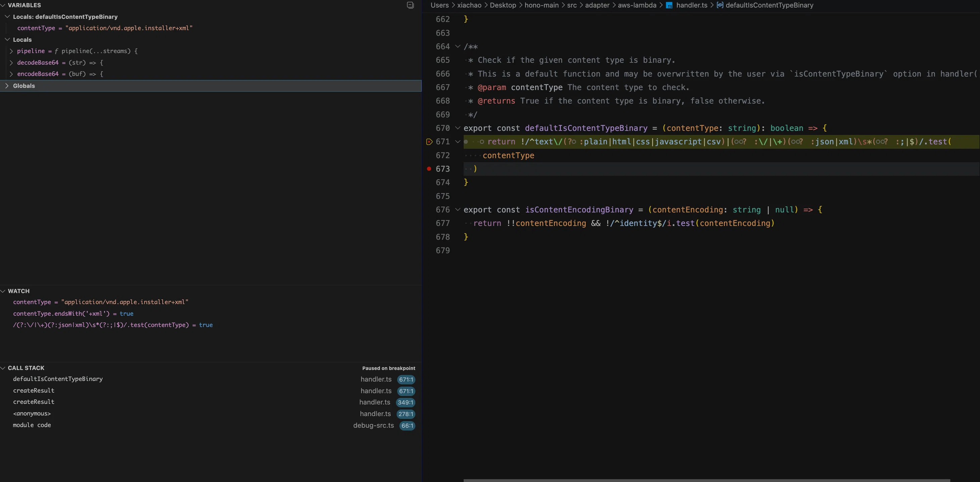Click line number 675 in the gutter
This screenshot has width=980, height=482.
tap(442, 196)
